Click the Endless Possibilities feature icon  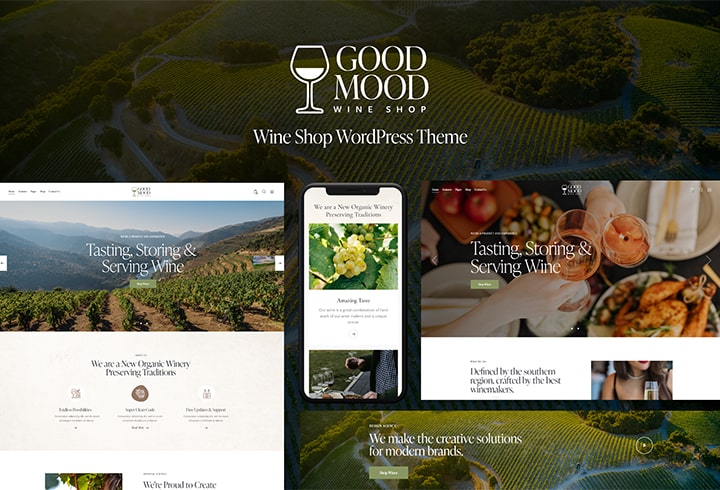(x=75, y=394)
